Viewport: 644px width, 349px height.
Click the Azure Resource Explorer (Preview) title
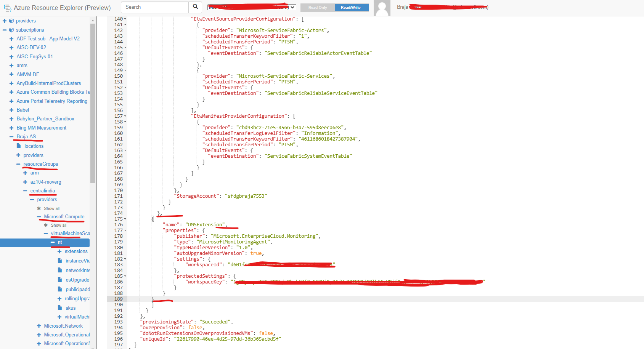point(62,8)
